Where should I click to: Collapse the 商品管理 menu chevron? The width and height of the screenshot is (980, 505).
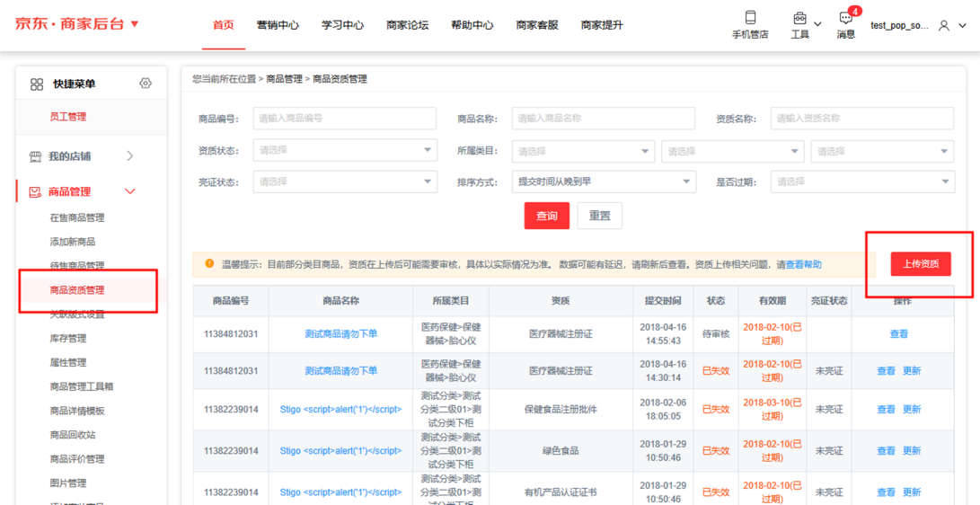pyautogui.click(x=130, y=191)
